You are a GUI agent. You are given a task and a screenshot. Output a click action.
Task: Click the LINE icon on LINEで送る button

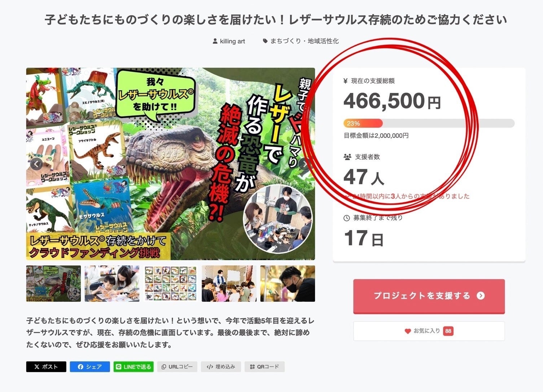click(x=118, y=367)
